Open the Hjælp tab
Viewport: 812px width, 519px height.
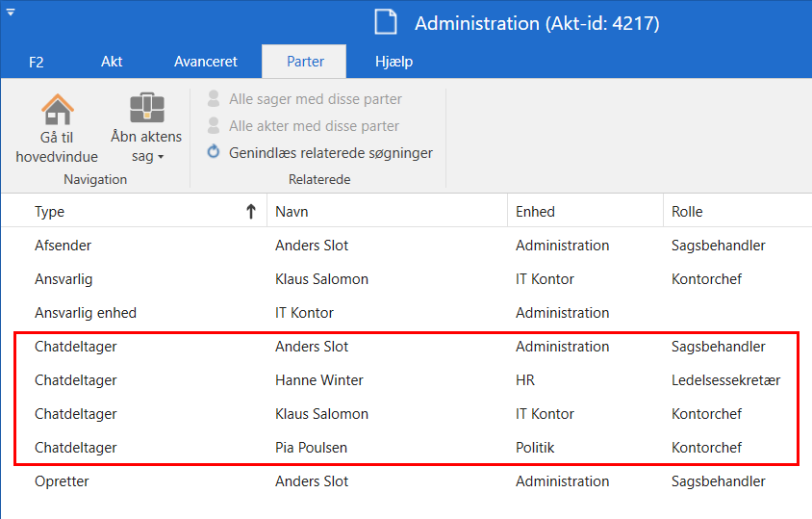tap(393, 62)
